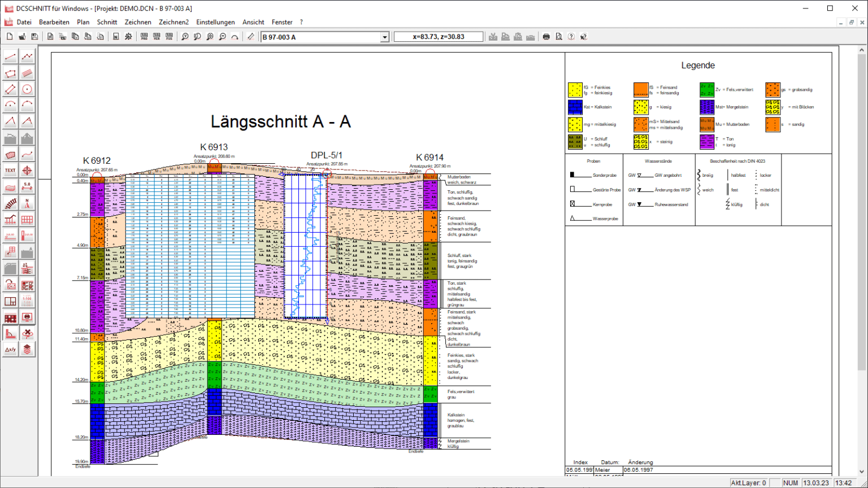Click the Kalkstein blue legend swatch
The image size is (868, 488).
click(x=575, y=107)
